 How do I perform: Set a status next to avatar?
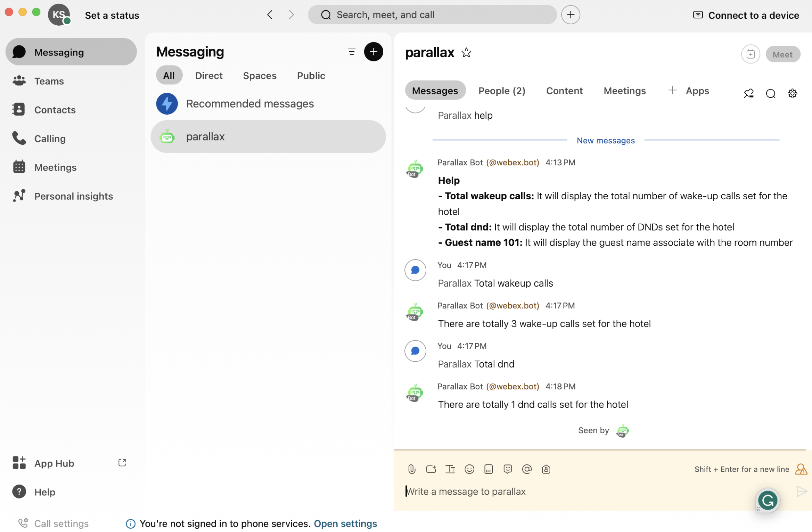(112, 15)
